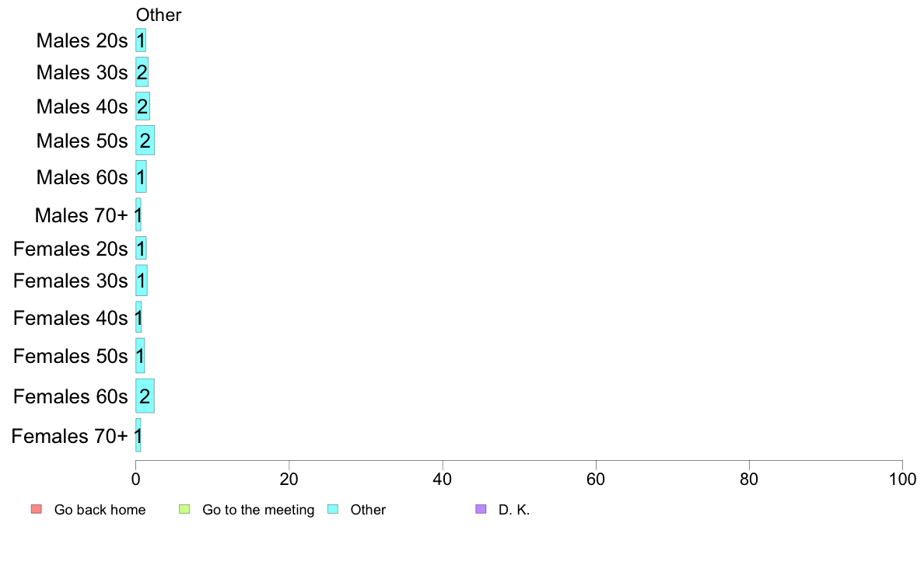Click the Other column header text
The width and height of the screenshot is (924, 572).
click(x=159, y=15)
